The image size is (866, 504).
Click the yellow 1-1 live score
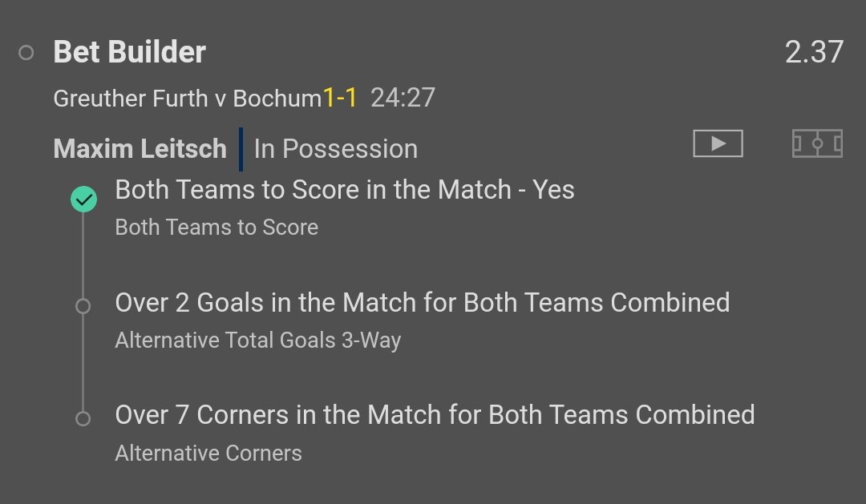point(340,98)
